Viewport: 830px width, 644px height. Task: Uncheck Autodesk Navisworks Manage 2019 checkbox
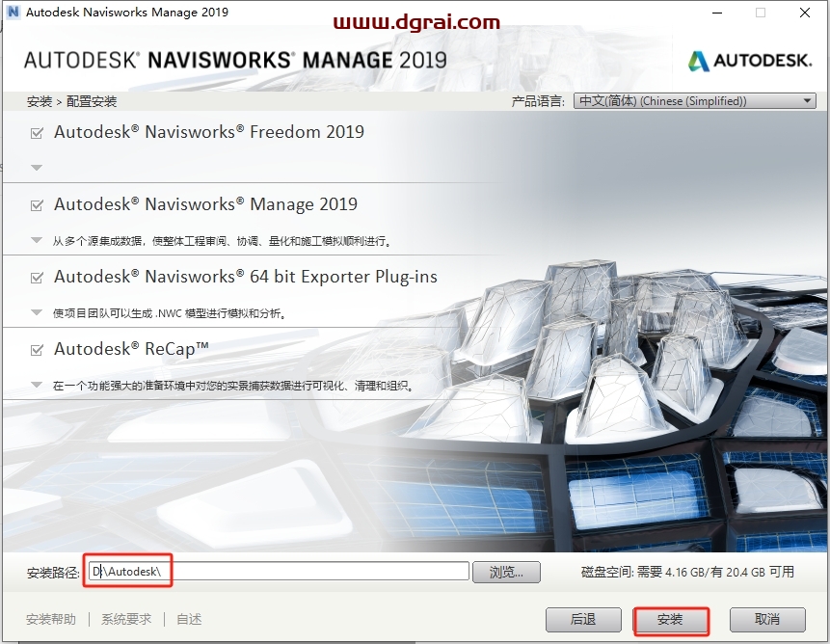click(x=37, y=205)
